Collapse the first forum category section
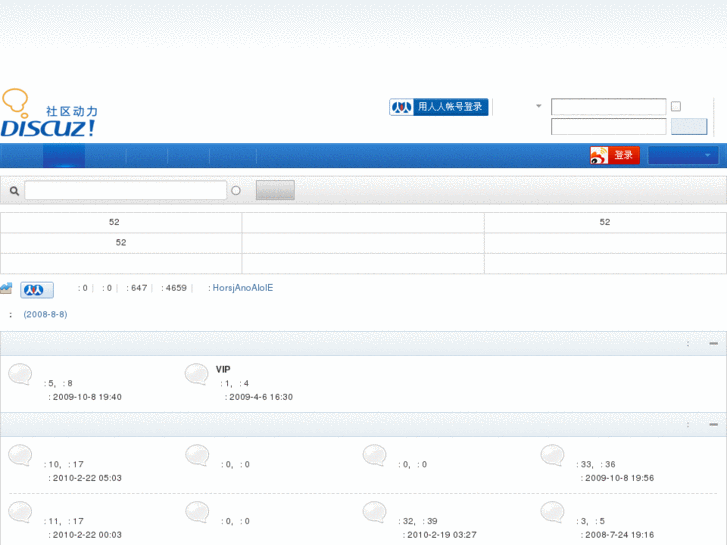The image size is (727, 545). tap(714, 344)
